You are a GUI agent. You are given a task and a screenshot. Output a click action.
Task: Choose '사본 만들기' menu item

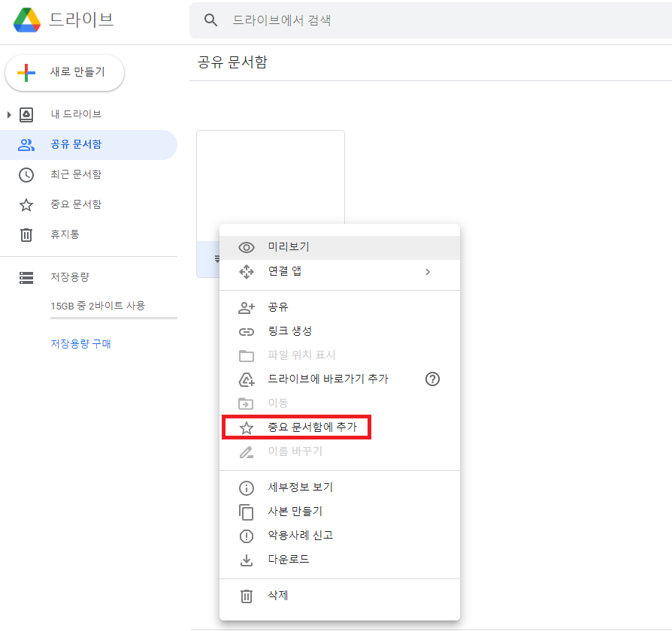point(340,512)
